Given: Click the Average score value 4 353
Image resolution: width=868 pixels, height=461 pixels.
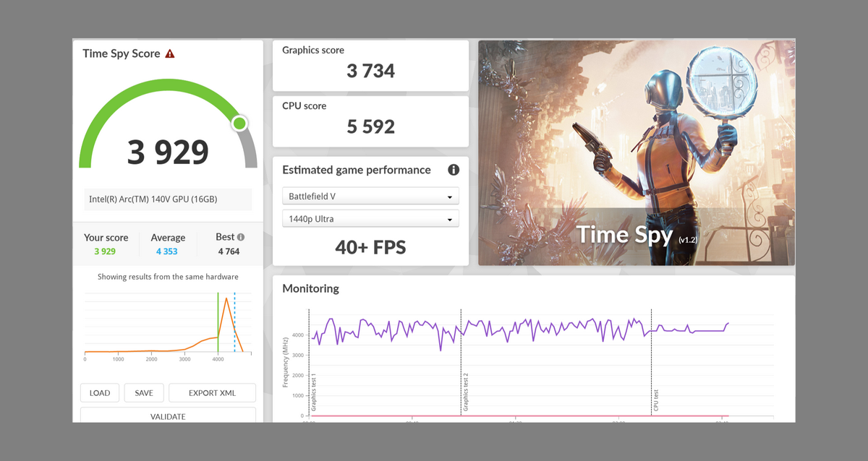Looking at the screenshot, I should tap(167, 251).
